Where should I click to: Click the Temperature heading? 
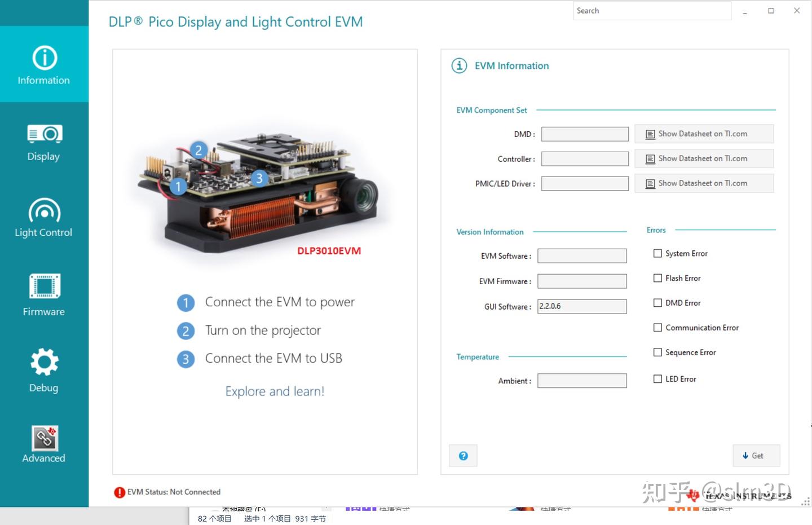(478, 357)
